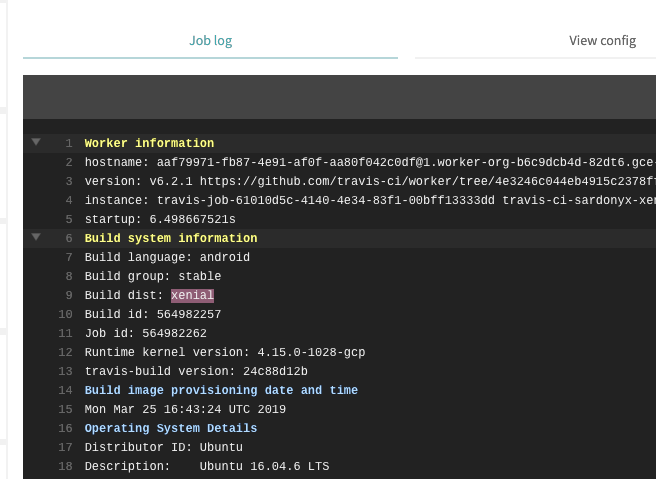The image size is (656, 479).
Task: Click the instance travis-job log line
Action: coord(370,200)
